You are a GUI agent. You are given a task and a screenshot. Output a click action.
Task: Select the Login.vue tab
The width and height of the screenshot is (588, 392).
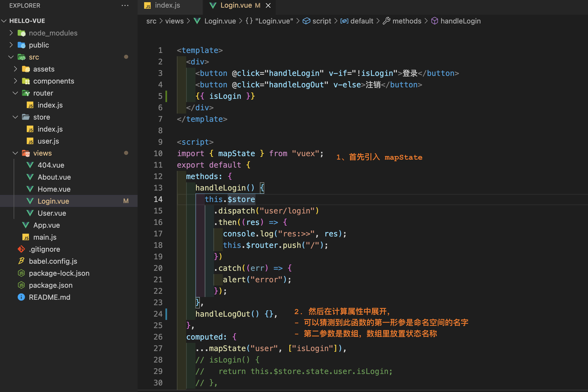pos(236,5)
